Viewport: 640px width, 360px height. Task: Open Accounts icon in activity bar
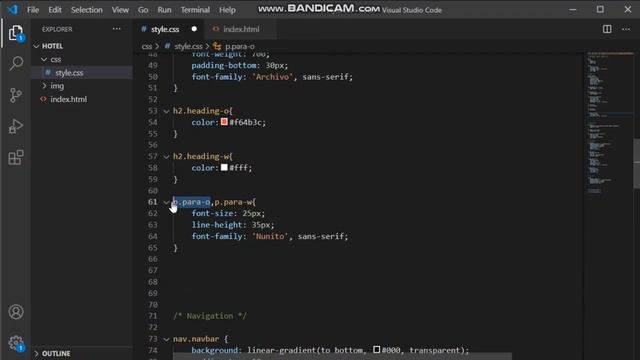pyautogui.click(x=16, y=312)
